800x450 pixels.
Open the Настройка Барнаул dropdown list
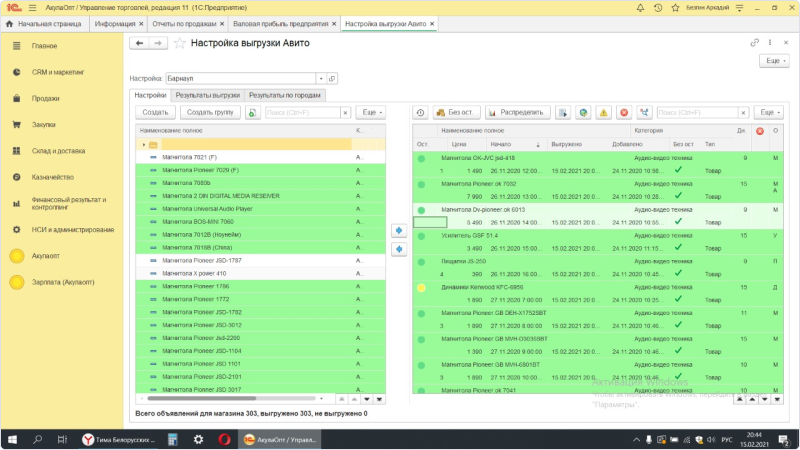click(x=320, y=78)
